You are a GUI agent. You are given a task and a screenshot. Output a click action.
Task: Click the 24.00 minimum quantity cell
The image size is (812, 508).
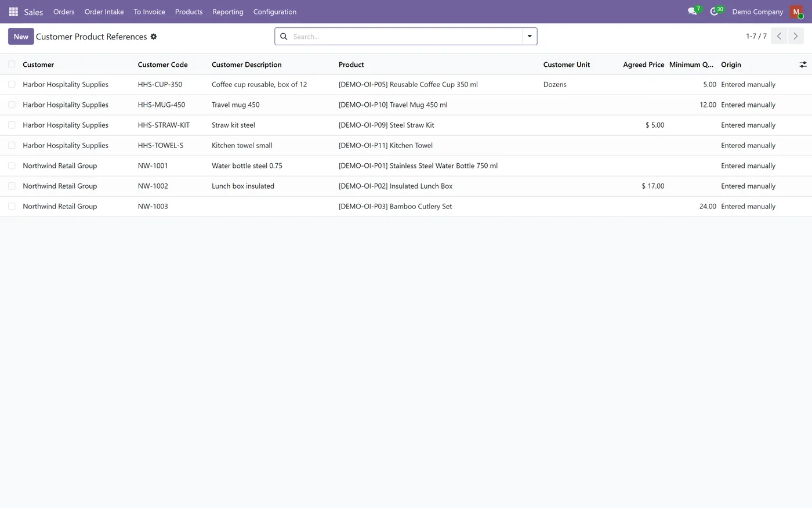(708, 207)
